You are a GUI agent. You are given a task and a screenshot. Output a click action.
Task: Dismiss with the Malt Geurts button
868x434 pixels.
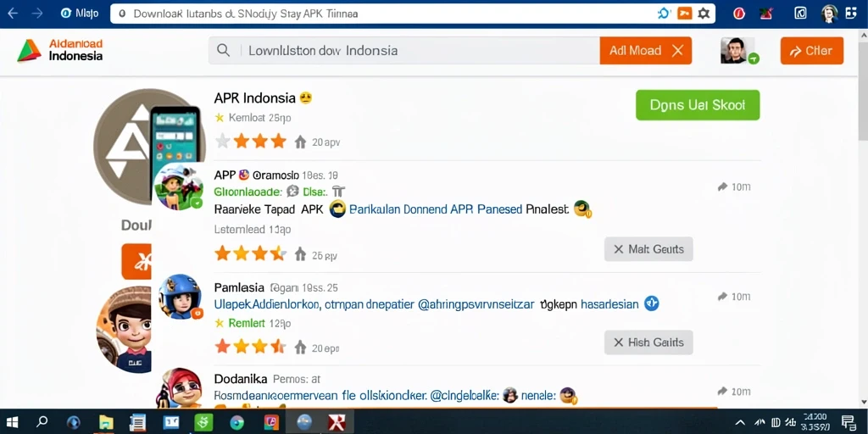tap(648, 249)
